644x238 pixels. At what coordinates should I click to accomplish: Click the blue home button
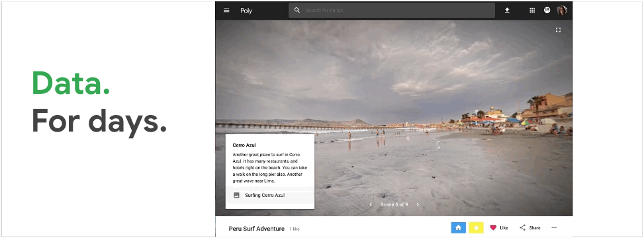tap(459, 227)
